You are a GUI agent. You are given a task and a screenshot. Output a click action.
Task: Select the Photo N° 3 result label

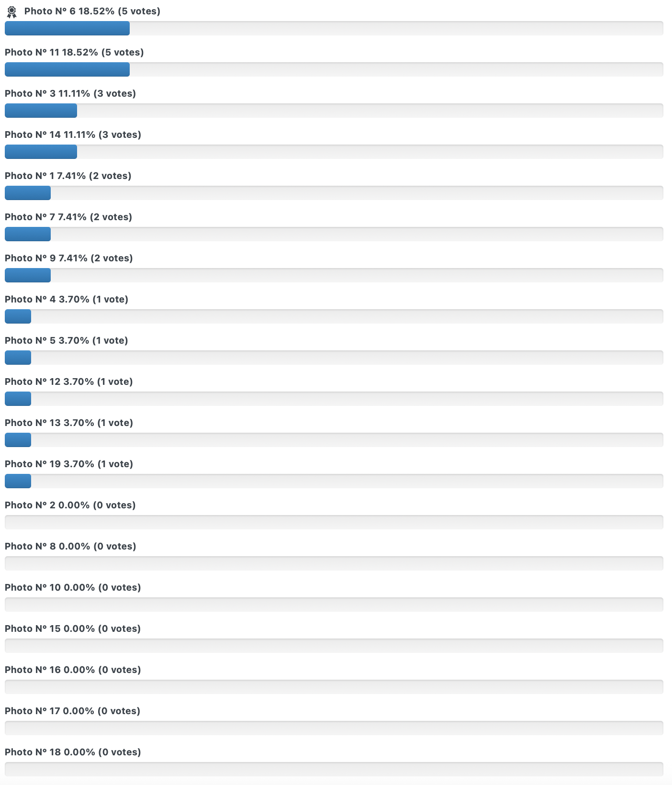(70, 93)
